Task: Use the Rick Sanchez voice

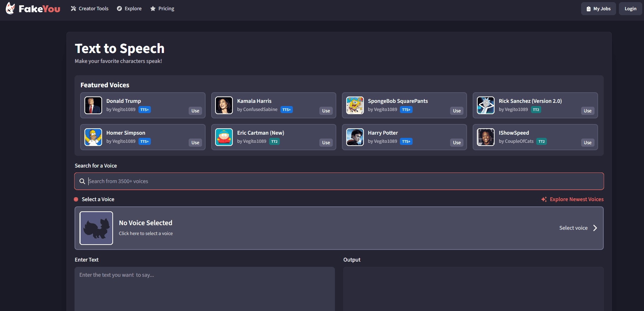Action: tap(587, 111)
